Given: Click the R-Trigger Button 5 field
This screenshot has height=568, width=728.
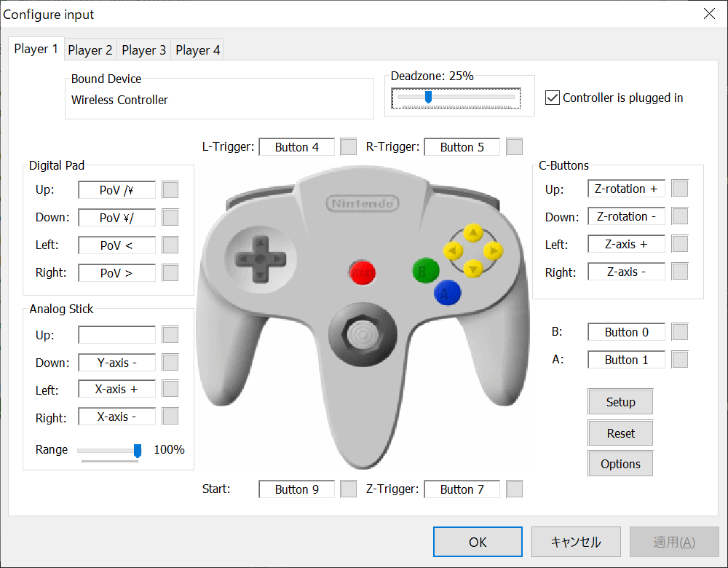Looking at the screenshot, I should (x=462, y=147).
